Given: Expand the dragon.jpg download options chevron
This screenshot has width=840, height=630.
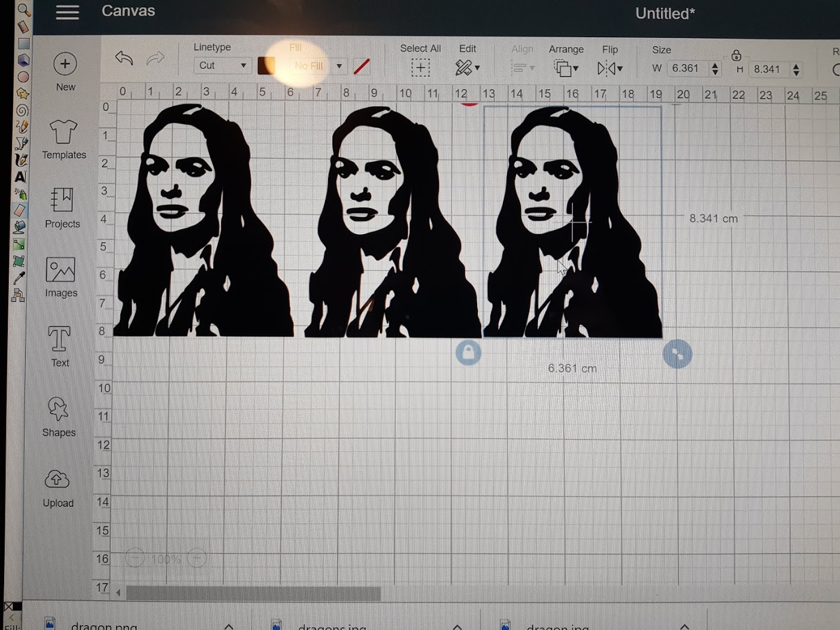Looking at the screenshot, I should [x=685, y=626].
